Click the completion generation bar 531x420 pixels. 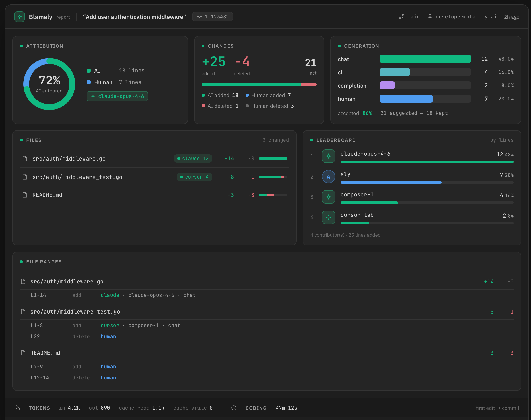coord(425,85)
